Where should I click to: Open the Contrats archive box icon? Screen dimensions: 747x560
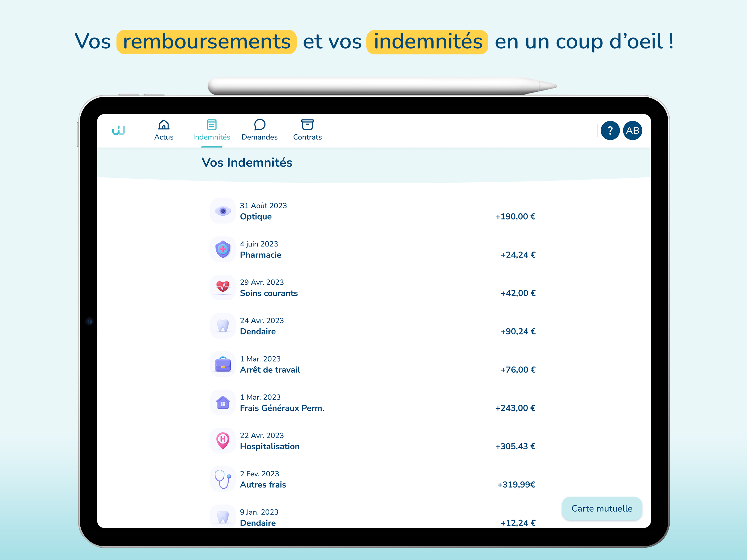pos(307,125)
